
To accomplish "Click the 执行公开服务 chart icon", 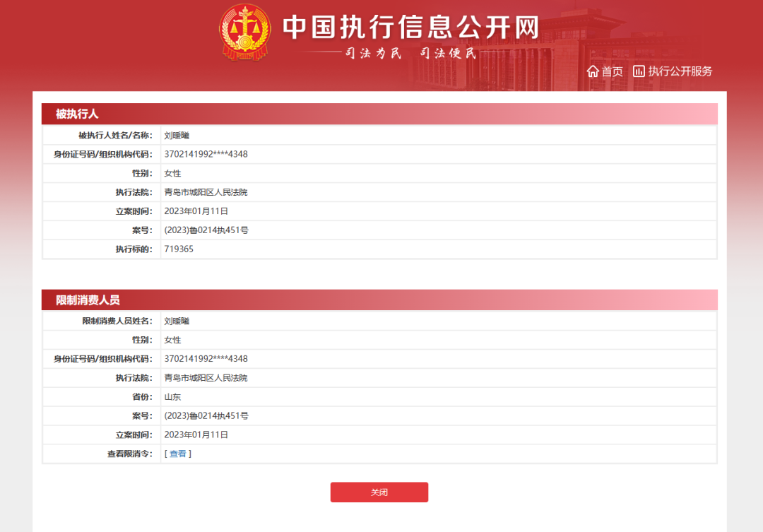I will (x=639, y=71).
